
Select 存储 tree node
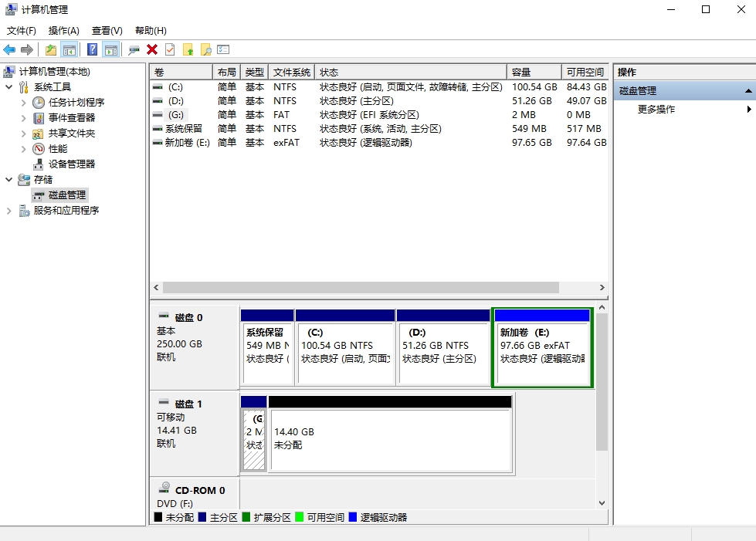(43, 179)
